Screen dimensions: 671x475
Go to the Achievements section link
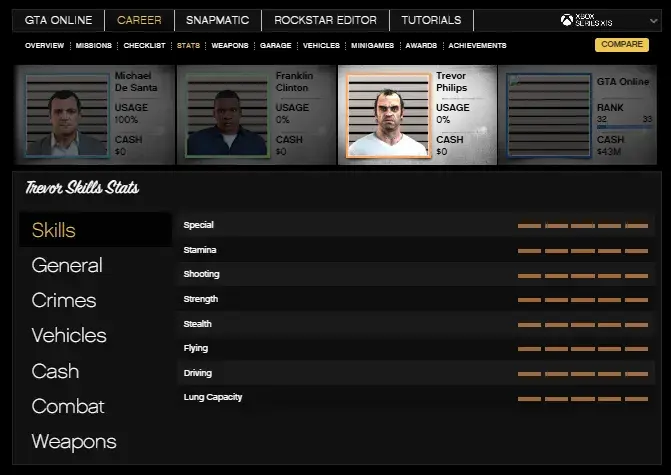(477, 46)
